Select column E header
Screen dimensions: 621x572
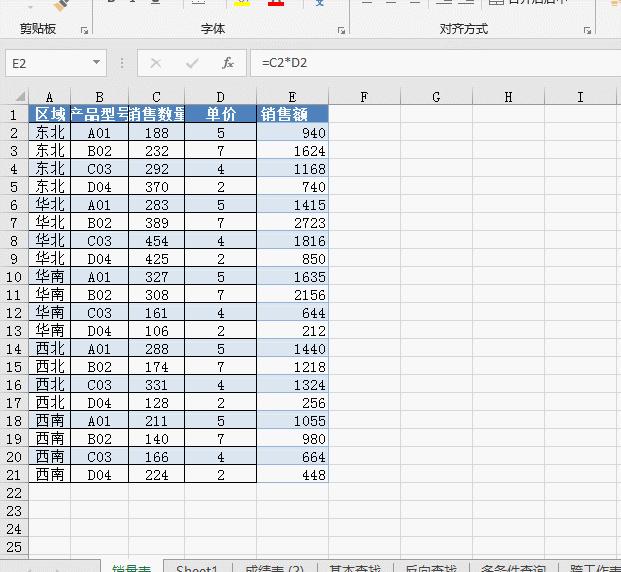coord(292,97)
